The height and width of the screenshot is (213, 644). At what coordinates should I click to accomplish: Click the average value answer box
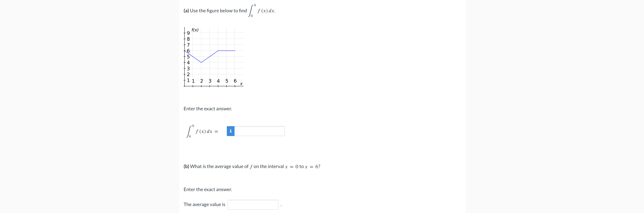(253, 204)
